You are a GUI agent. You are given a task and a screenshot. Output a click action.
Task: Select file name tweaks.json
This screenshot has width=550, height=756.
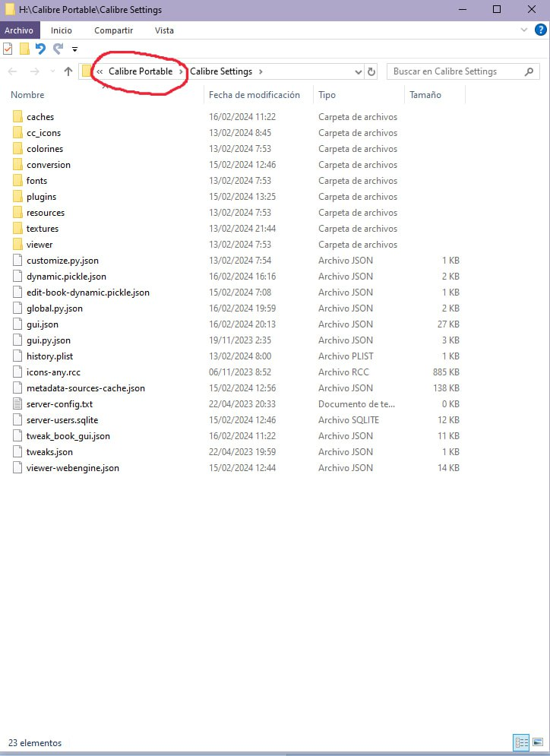click(x=49, y=452)
